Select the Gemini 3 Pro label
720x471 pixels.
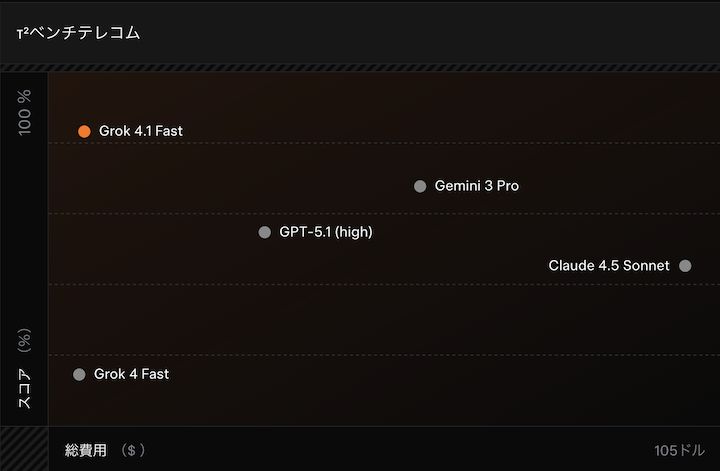(477, 186)
